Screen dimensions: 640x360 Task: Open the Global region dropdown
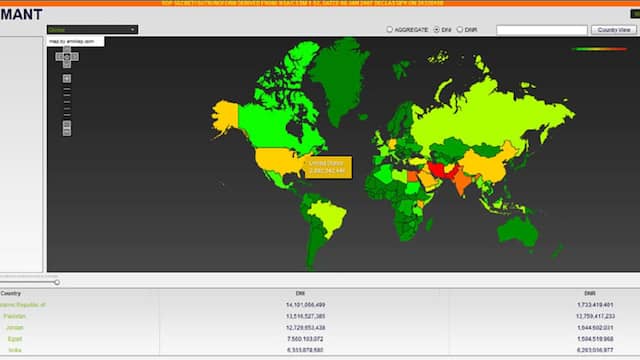pos(92,29)
